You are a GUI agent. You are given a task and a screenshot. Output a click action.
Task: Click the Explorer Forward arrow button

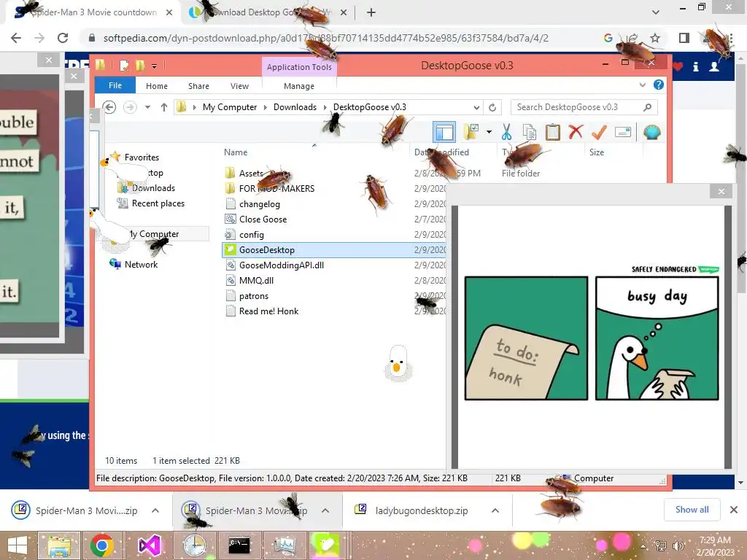point(130,107)
